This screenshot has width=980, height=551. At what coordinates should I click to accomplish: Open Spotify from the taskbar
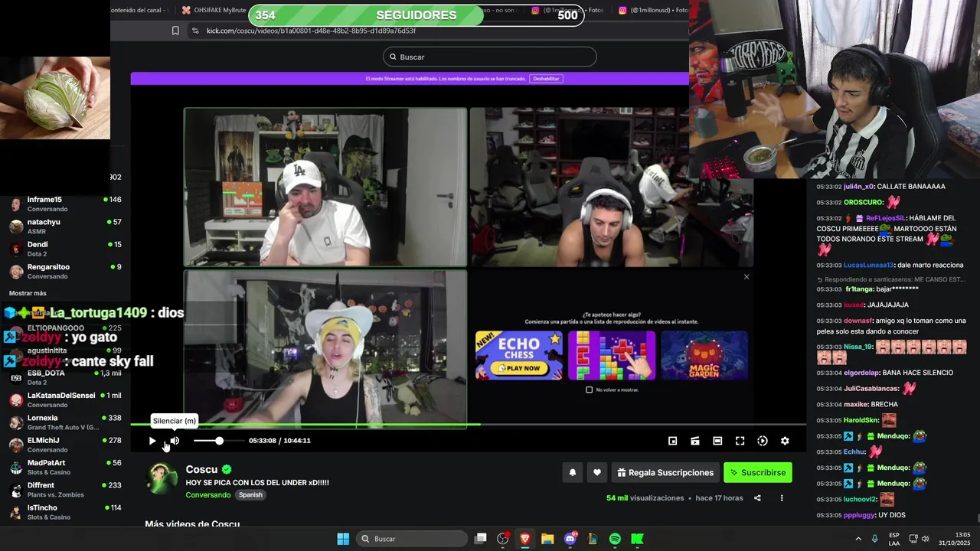(615, 539)
